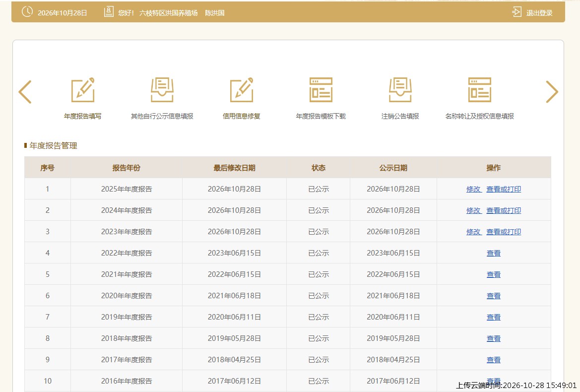
Task: Select the 信用信息修复 icon
Action: [x=242, y=90]
